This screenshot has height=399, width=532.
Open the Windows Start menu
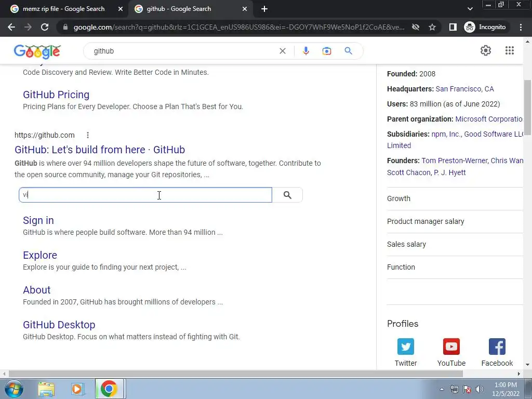click(14, 389)
